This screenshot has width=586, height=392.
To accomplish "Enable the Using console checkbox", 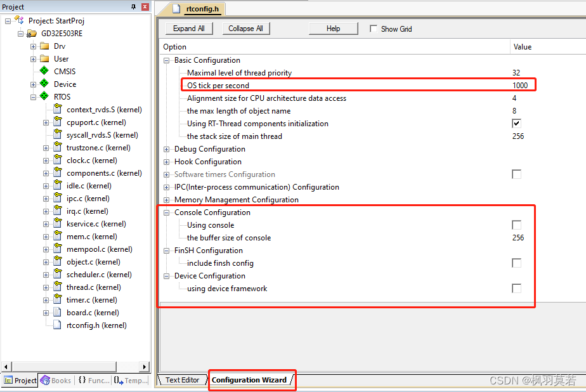I will pyautogui.click(x=516, y=225).
